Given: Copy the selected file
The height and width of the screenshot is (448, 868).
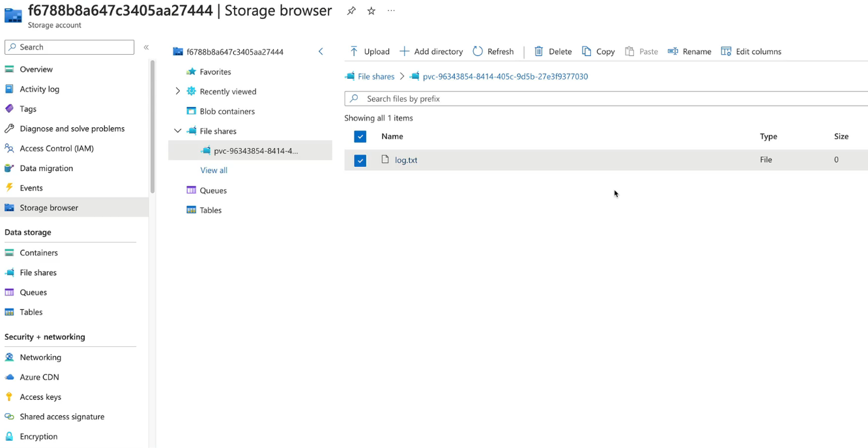Looking at the screenshot, I should pos(598,52).
